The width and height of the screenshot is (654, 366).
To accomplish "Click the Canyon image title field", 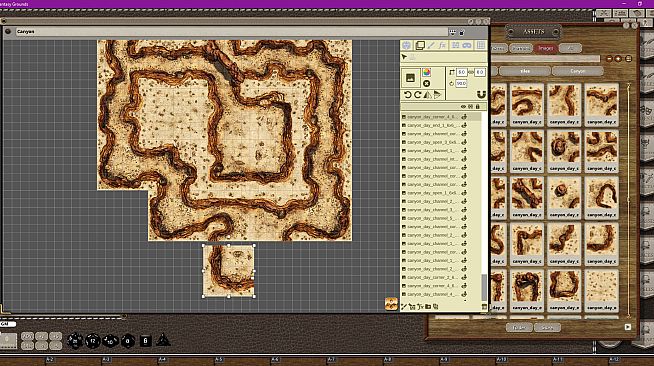I will [x=231, y=32].
